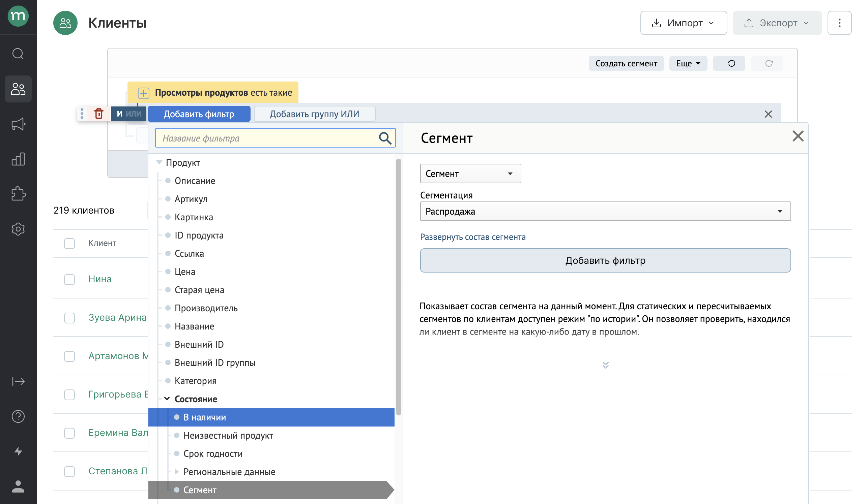Open the Mindbox logo home icon

tap(18, 16)
